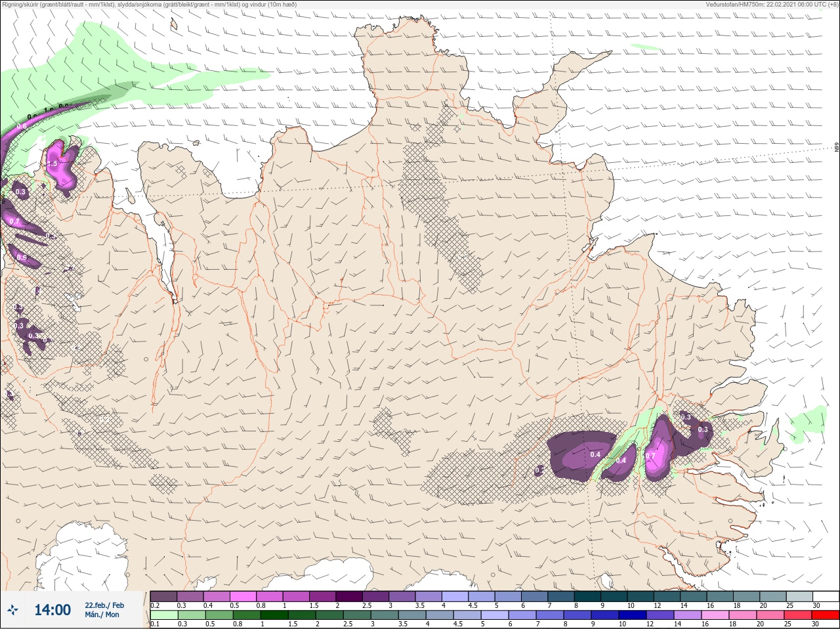Select the dark mauve 0.2 swatch in upper legend

click(x=163, y=596)
